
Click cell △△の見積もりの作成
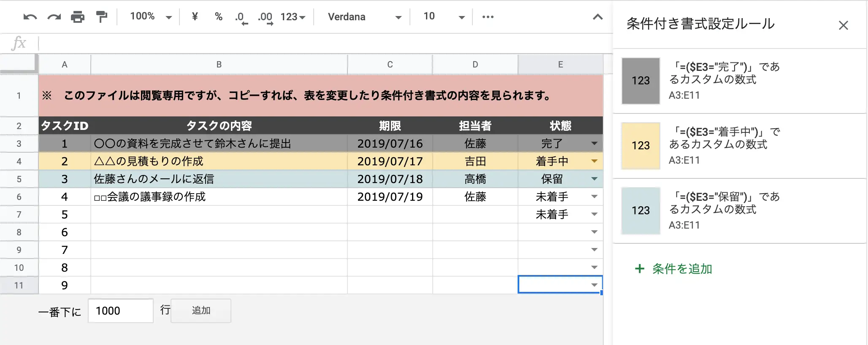pyautogui.click(x=219, y=162)
